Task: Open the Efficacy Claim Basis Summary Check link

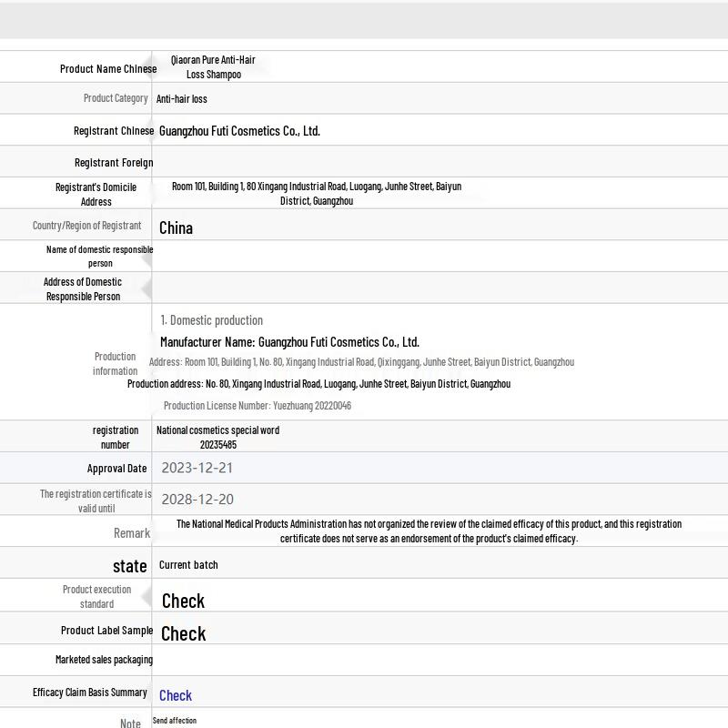Action: [x=176, y=695]
